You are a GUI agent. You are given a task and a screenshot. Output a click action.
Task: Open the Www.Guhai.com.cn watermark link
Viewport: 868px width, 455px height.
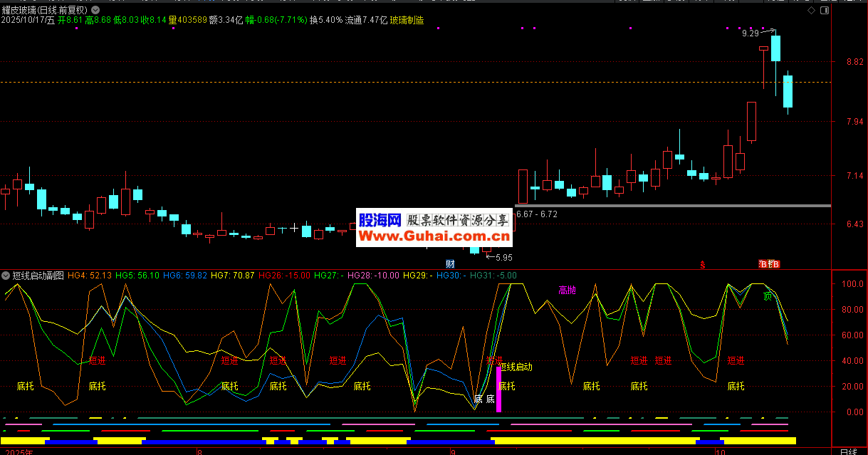click(x=434, y=236)
